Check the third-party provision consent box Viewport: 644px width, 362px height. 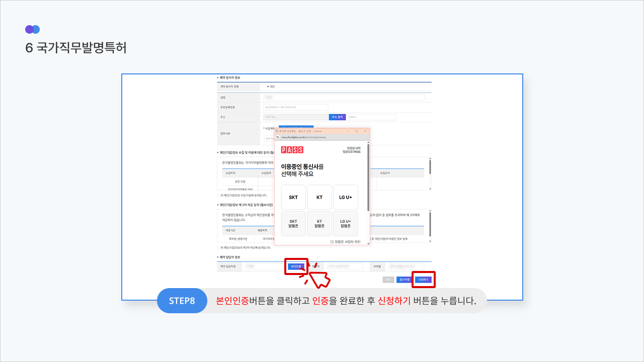click(x=218, y=247)
